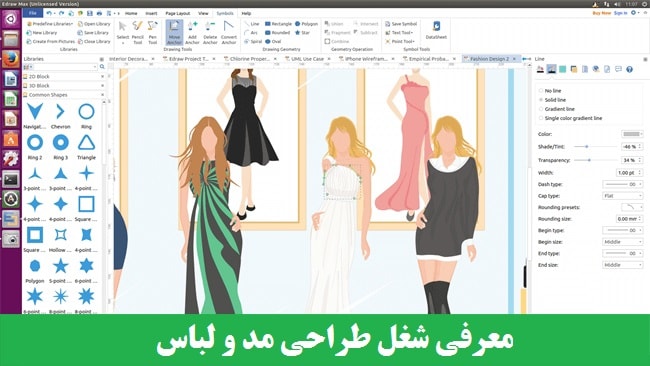The height and width of the screenshot is (366, 650).
Task: Choose the Spiral drawing tool
Action: pos(253,41)
